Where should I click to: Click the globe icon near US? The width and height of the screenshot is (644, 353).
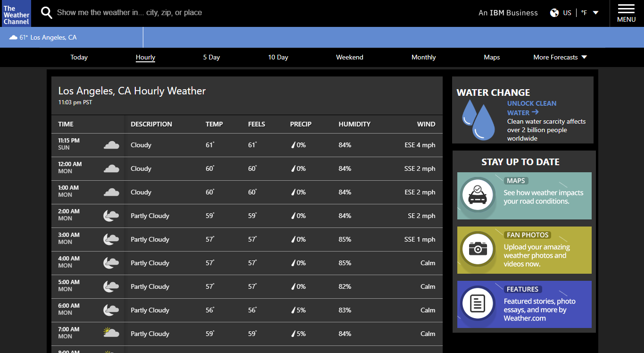coord(554,13)
